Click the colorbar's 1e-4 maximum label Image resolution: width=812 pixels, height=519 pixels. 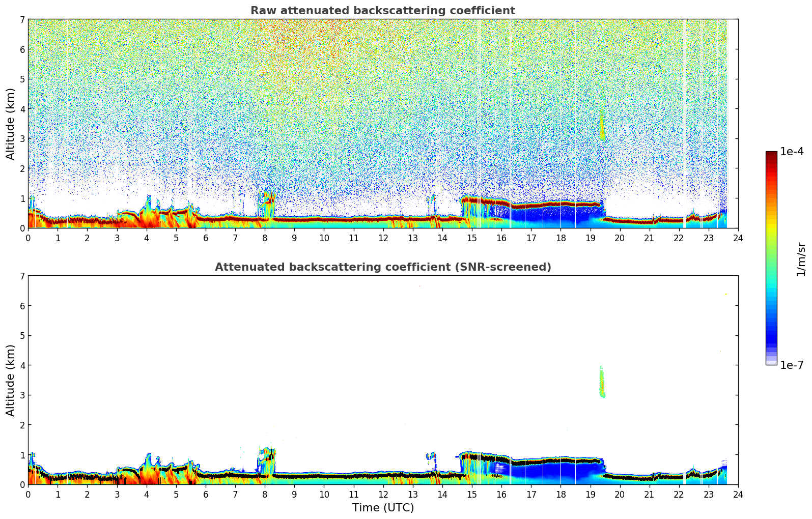pyautogui.click(x=792, y=152)
